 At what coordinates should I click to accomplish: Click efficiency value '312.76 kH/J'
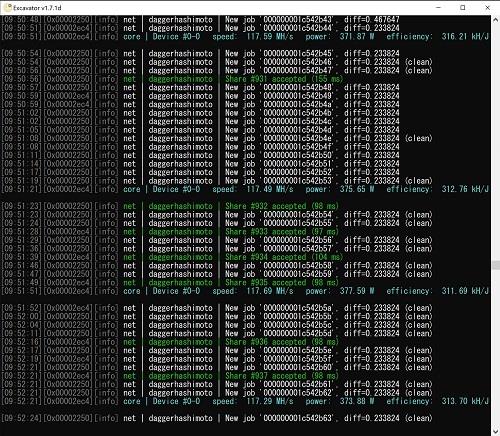point(465,189)
